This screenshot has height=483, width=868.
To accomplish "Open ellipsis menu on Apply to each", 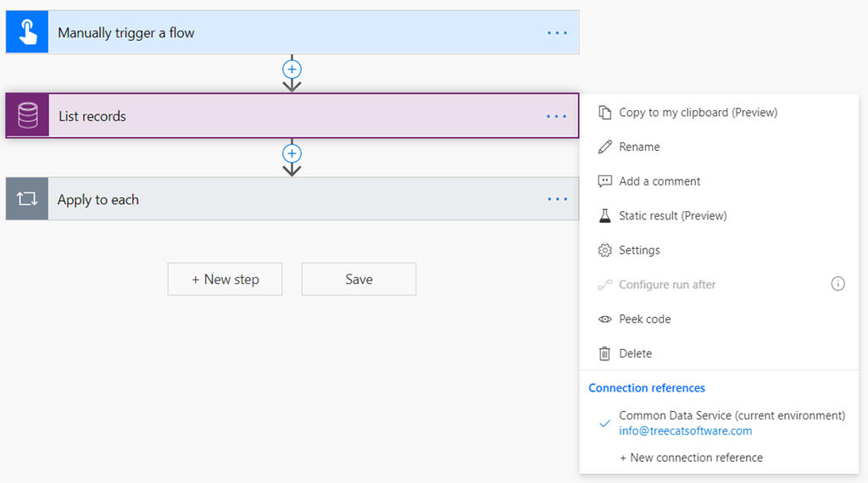I will pos(557,199).
